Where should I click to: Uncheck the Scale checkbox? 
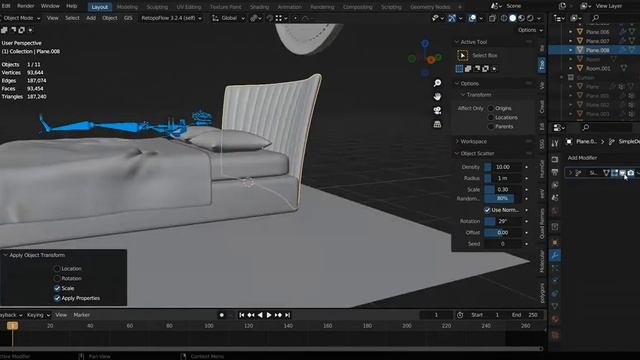tap(57, 288)
